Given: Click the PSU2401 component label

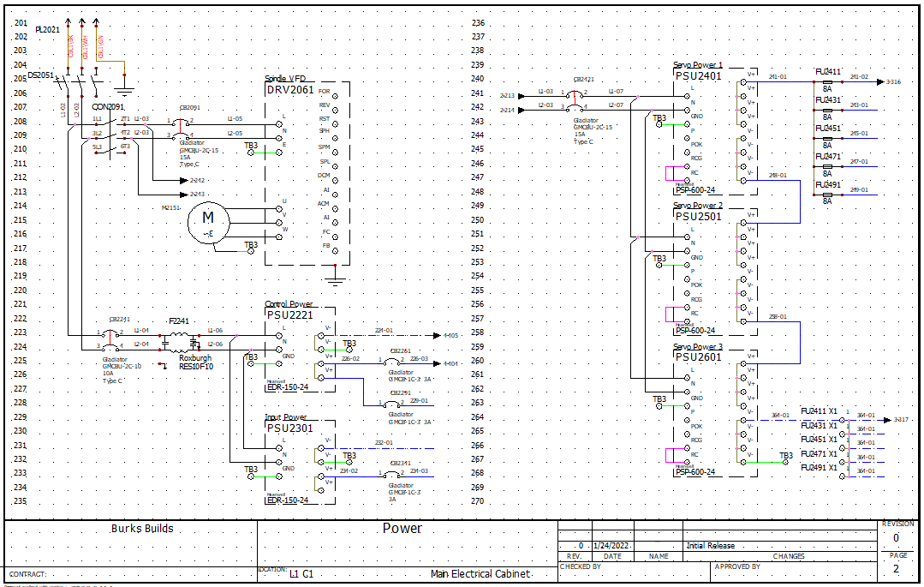Looking at the screenshot, I should click(x=698, y=76).
